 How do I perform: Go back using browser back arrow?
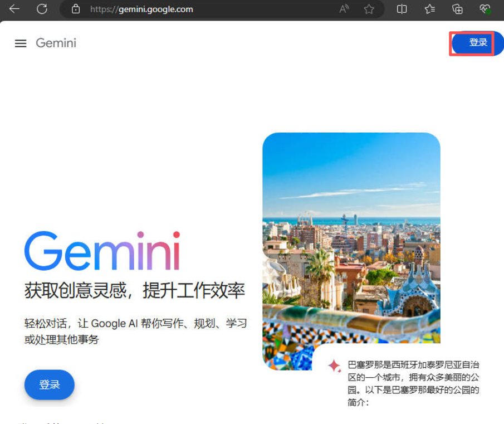pyautogui.click(x=14, y=9)
